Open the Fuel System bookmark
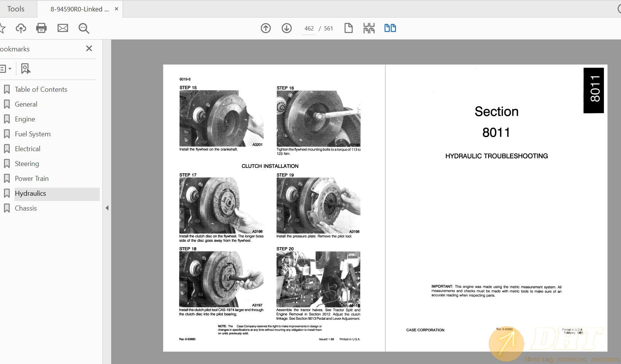Viewport: 621px width, 364px height. coord(32,134)
